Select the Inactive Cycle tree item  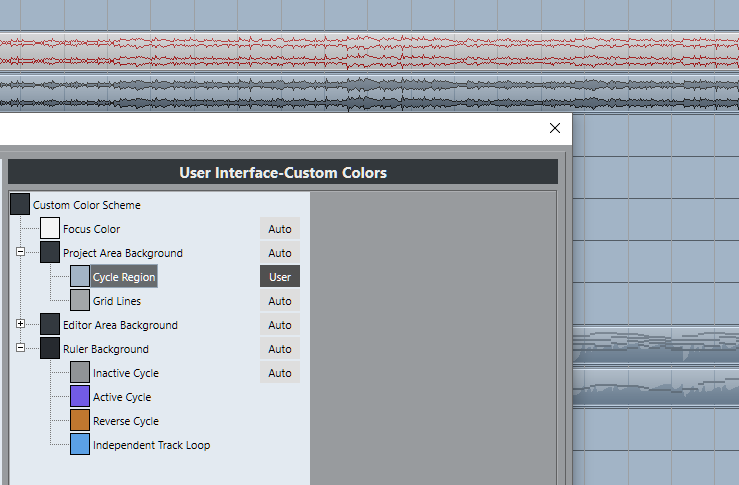click(126, 373)
